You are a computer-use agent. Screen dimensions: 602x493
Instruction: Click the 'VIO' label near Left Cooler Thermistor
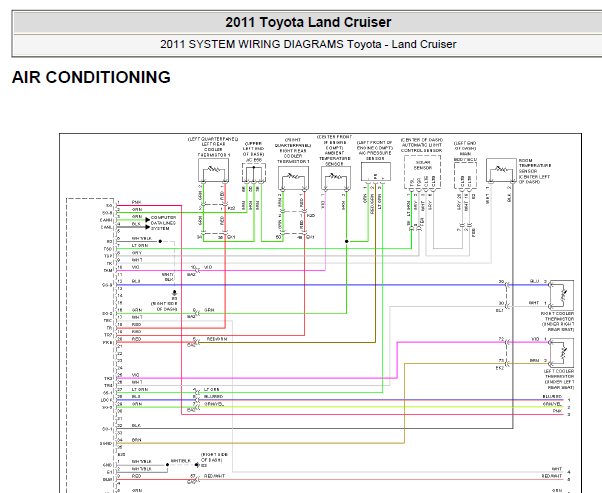(535, 339)
